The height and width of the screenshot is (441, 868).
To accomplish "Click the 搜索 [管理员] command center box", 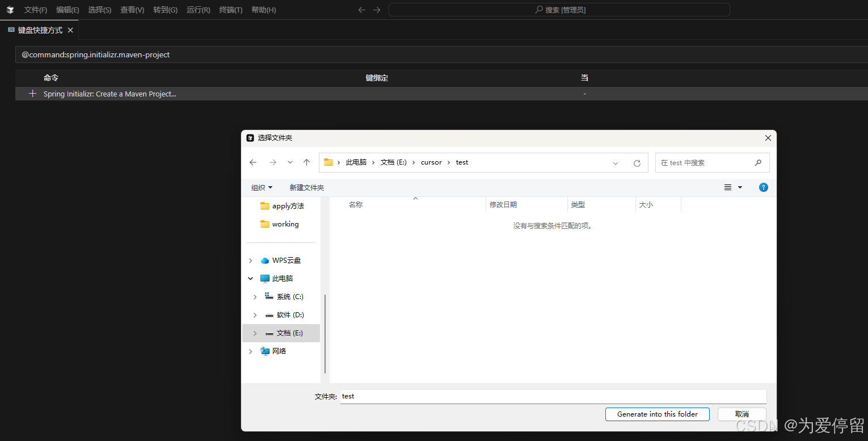I will (559, 10).
